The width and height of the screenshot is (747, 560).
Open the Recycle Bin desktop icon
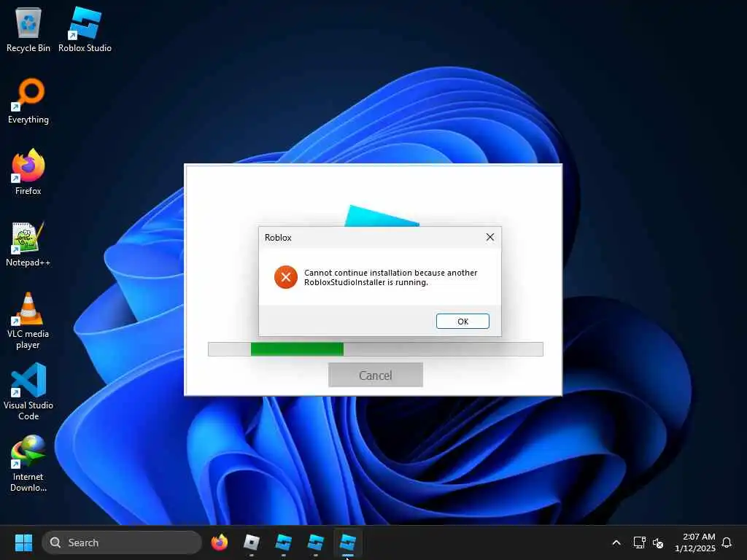click(28, 29)
